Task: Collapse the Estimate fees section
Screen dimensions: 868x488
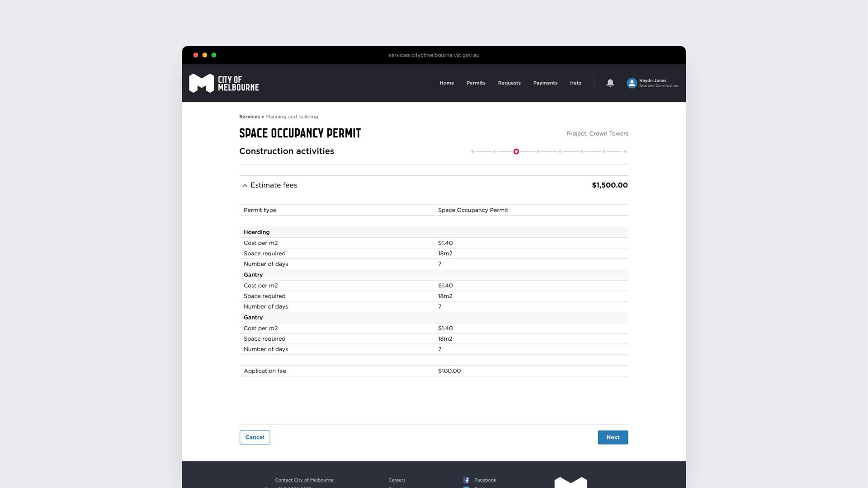Action: point(245,185)
